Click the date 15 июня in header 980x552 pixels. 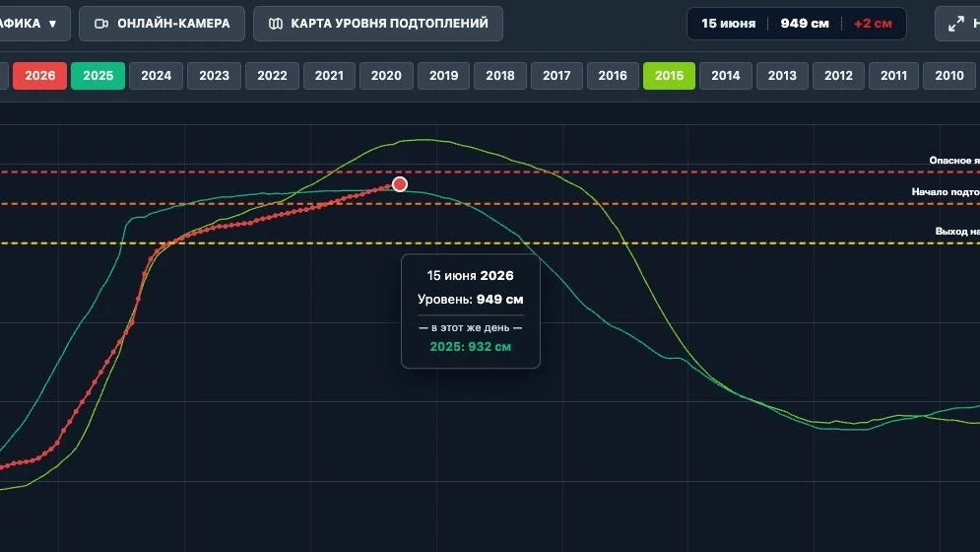[x=728, y=24]
